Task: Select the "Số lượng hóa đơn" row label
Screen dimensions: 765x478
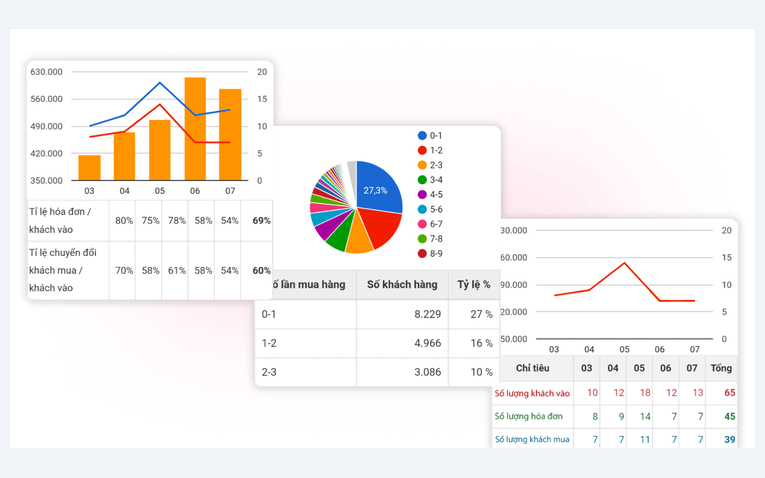Action: (528, 416)
